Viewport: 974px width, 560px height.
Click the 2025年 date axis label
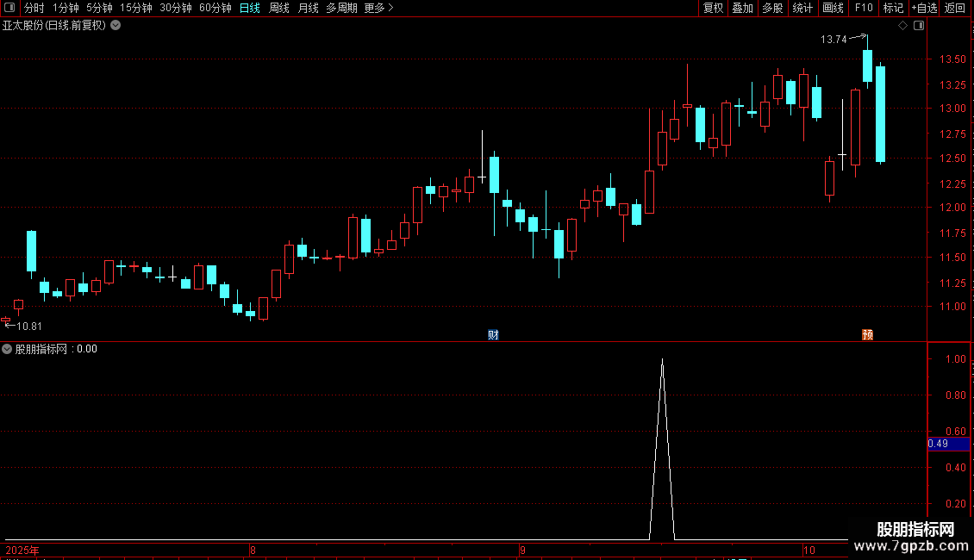pos(22,550)
